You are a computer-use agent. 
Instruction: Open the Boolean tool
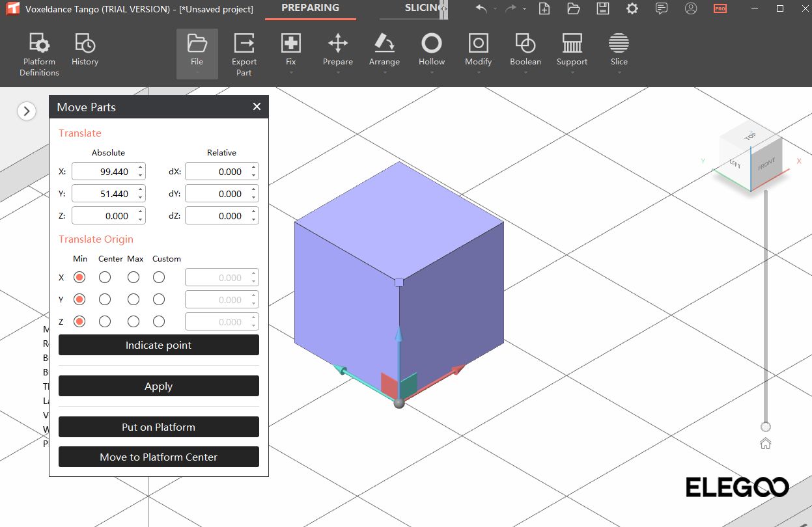525,50
